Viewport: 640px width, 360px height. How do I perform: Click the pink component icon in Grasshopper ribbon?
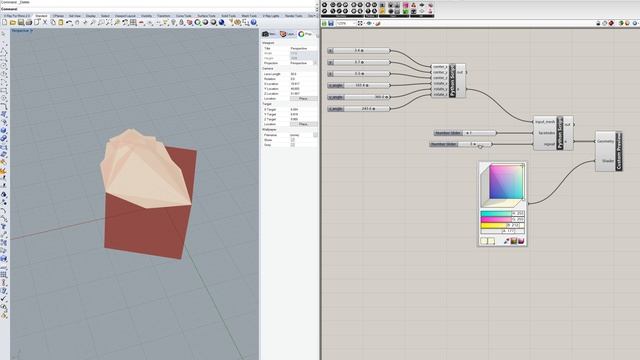[406, 5]
